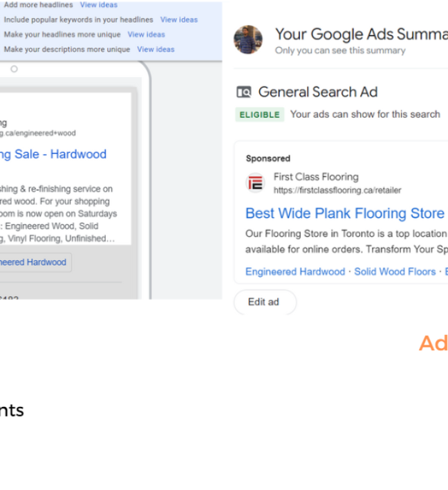Click the firstclassflooring.ca/retailer URL
448x490 pixels.
pos(337,190)
